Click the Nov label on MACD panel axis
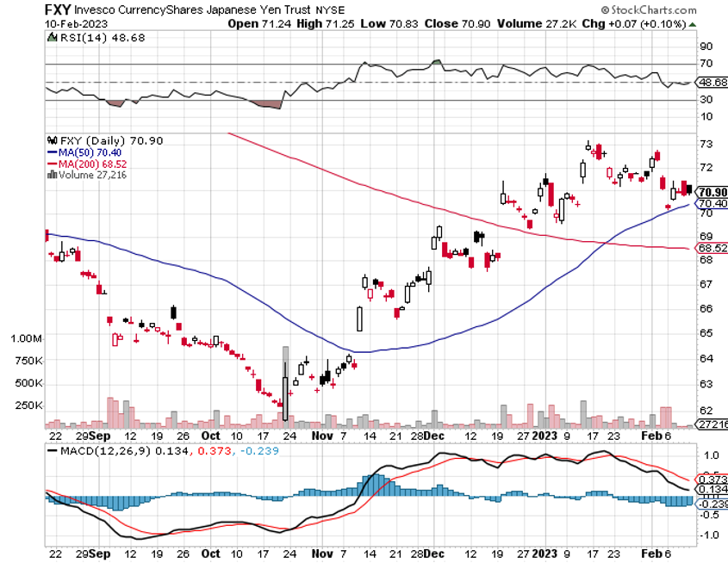Image resolution: width=728 pixels, height=563 pixels. point(322,554)
